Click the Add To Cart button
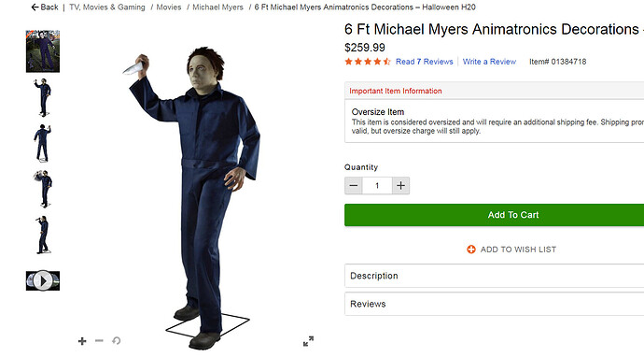Screen dimensions: 644x357 coord(494,215)
